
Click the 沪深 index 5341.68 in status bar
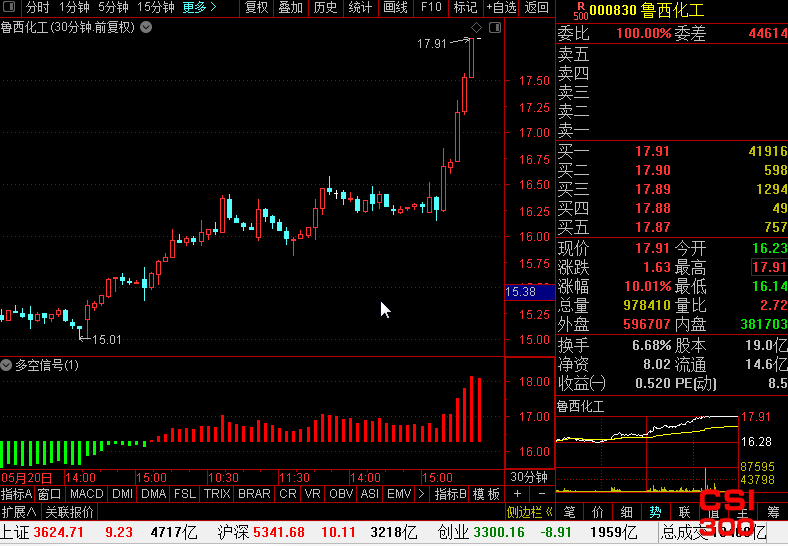coord(279,532)
